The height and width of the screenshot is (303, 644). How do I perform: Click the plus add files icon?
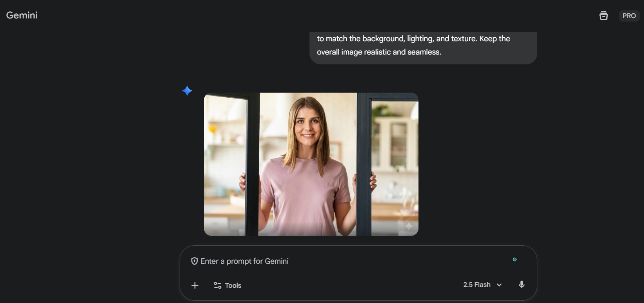point(195,285)
